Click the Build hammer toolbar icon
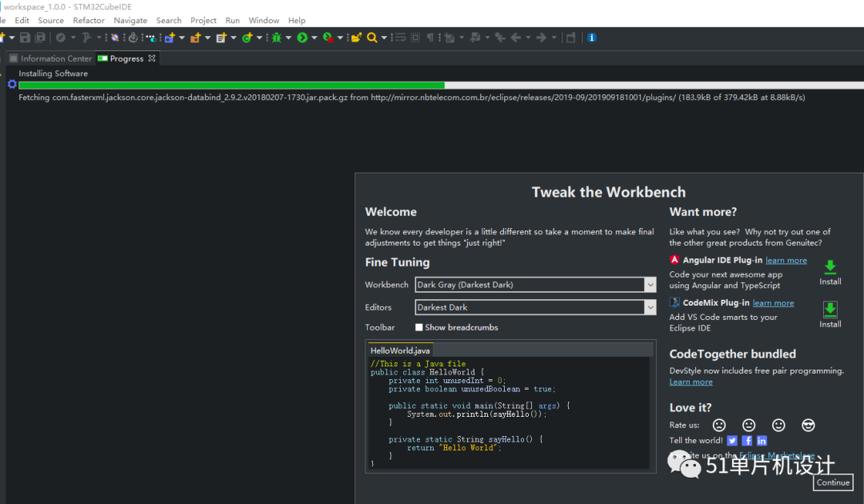Viewport: 864px width, 504px height. click(x=86, y=38)
